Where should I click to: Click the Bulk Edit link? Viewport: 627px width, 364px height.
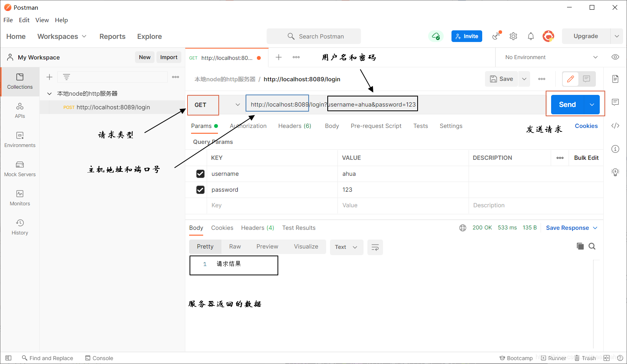tap(586, 157)
